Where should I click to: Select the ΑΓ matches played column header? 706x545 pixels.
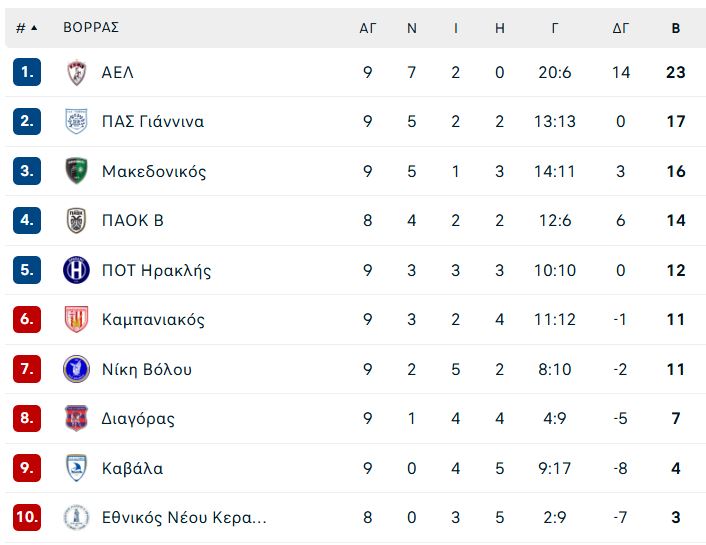pyautogui.click(x=367, y=28)
